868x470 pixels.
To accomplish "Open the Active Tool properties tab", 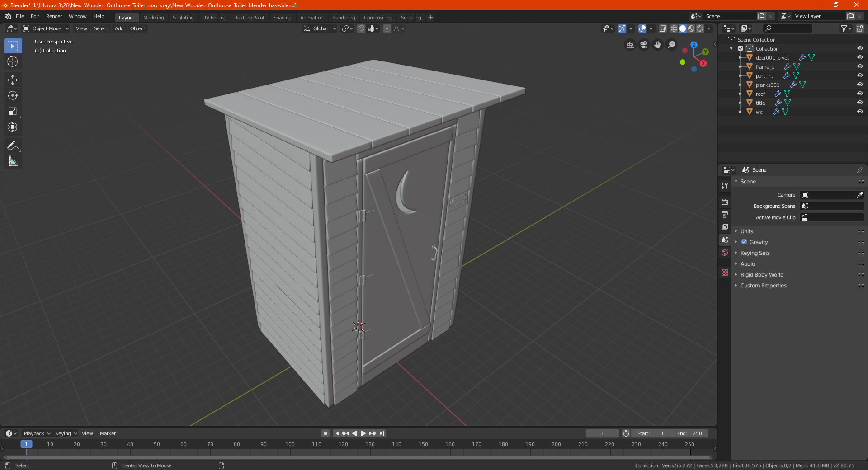I will 725,186.
